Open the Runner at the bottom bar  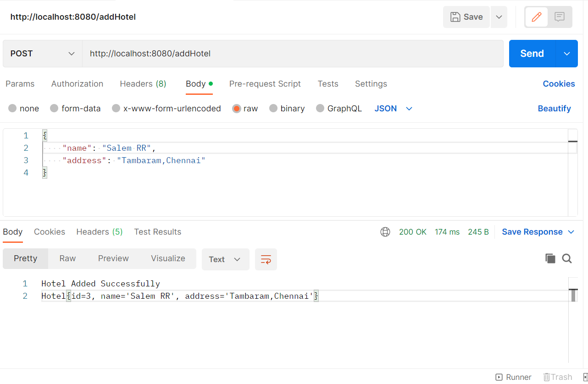tap(513, 377)
